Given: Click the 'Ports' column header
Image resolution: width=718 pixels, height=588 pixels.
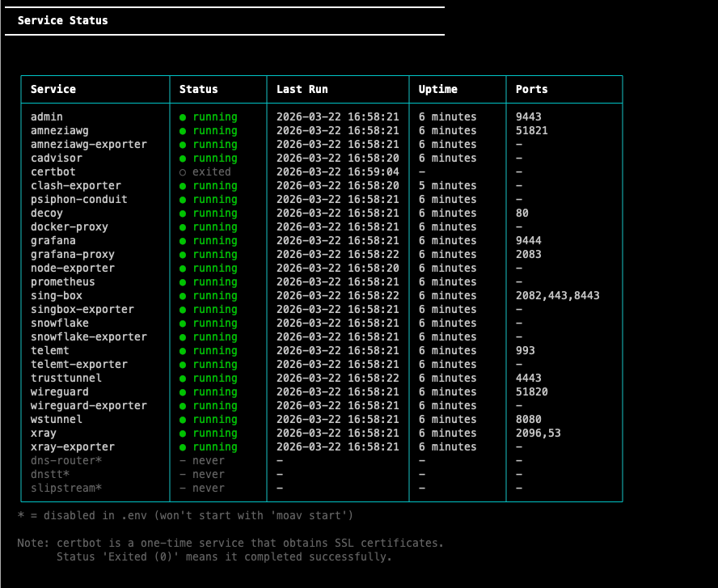Looking at the screenshot, I should point(532,89).
